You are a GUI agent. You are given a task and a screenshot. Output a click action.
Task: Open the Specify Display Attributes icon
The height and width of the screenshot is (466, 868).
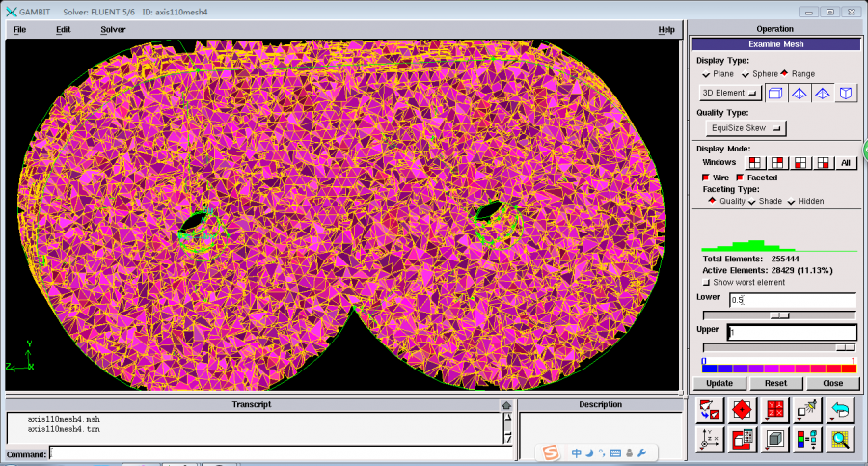pos(742,440)
